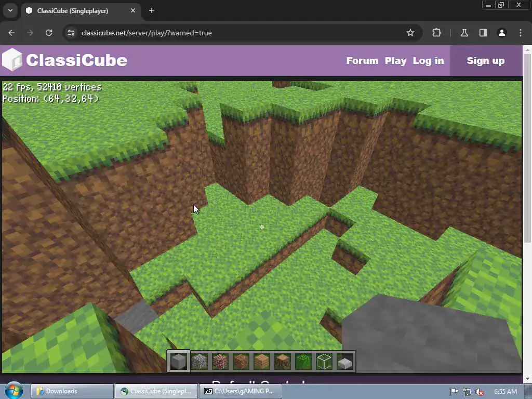Click the Show desktop button
Screen dimensions: 532x399
pos(529,391)
